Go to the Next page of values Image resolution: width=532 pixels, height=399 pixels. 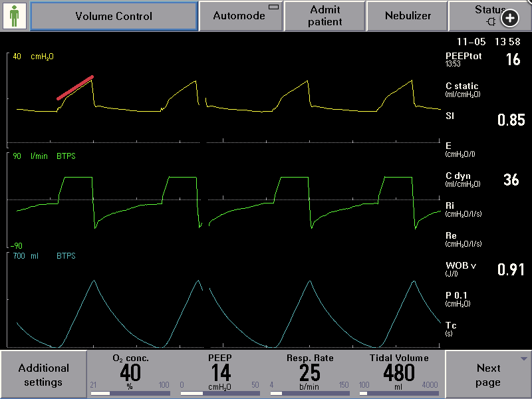coord(488,375)
